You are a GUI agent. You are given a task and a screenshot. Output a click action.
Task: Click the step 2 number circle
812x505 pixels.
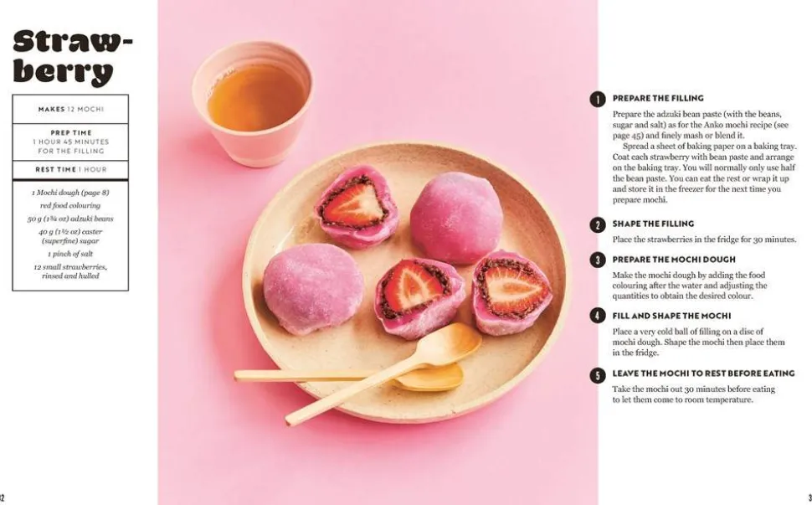tap(597, 224)
